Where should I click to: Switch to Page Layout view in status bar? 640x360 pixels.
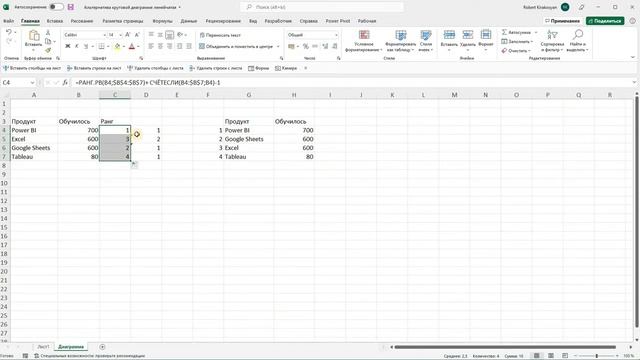coord(551,356)
